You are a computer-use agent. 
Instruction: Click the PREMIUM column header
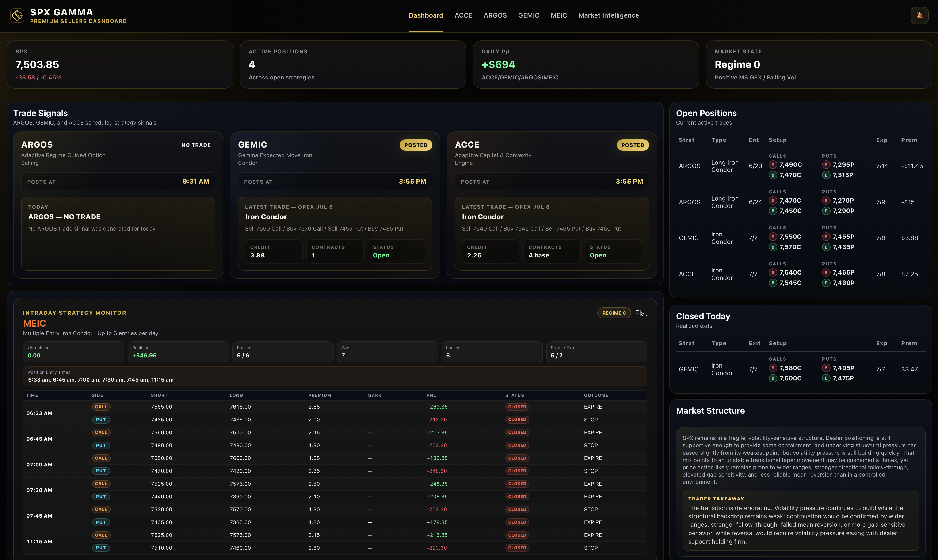[x=320, y=395]
